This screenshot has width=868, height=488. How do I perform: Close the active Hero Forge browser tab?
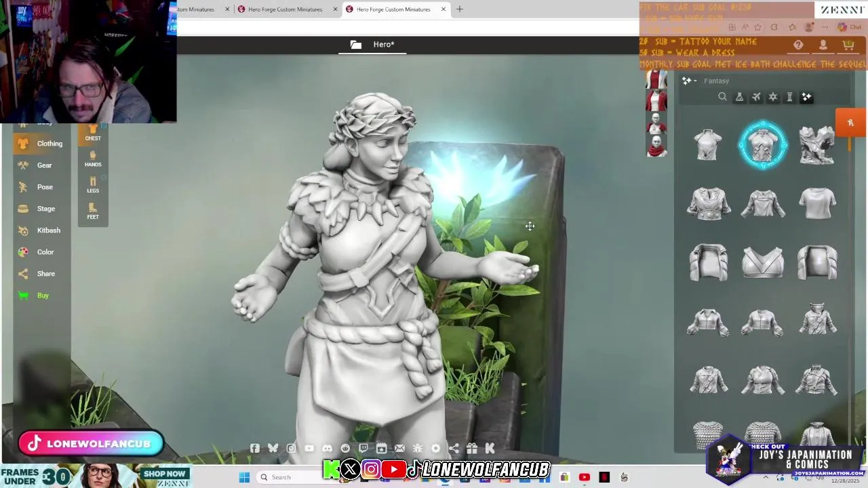coord(443,9)
